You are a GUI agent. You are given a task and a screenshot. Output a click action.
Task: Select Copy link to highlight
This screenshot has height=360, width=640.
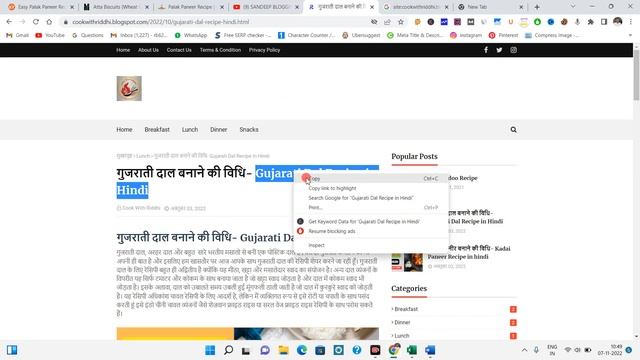pos(371,188)
